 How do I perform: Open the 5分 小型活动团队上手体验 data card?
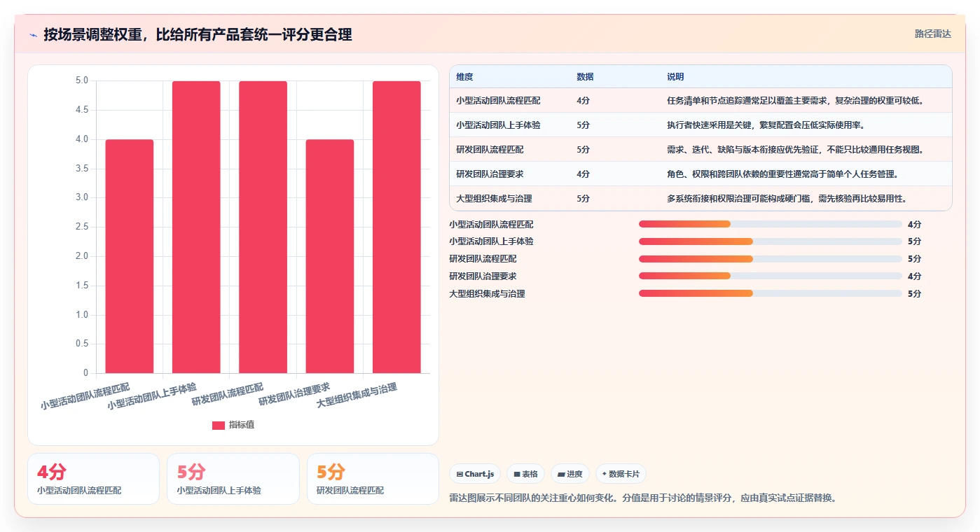point(233,479)
